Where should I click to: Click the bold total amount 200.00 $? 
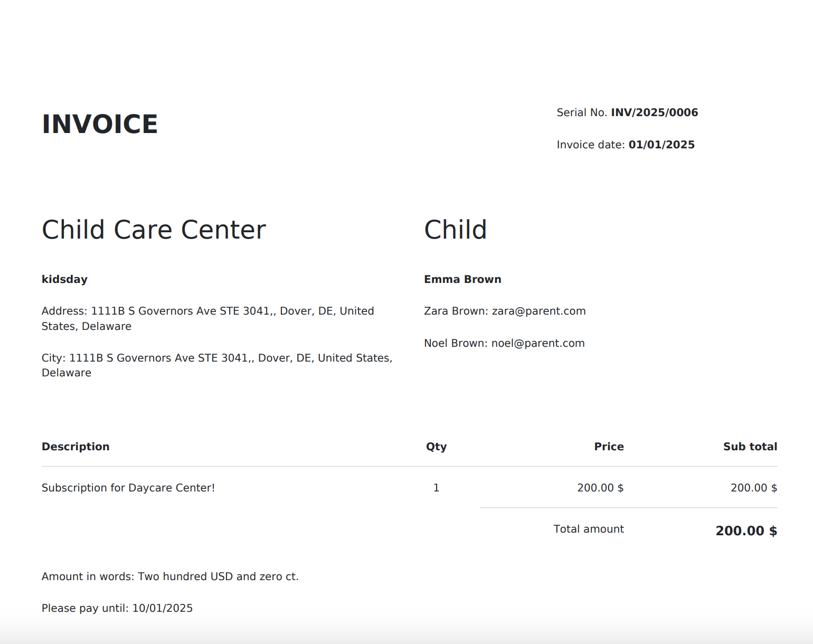(x=746, y=531)
